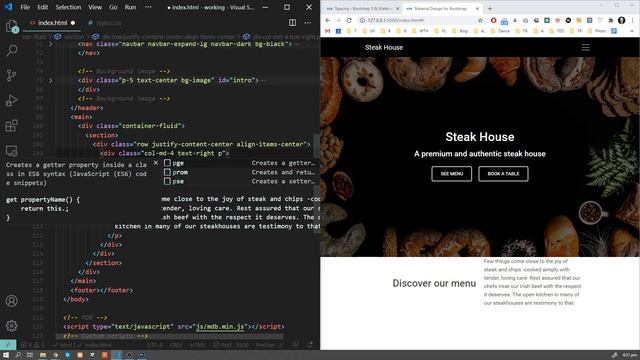Screen dimensions: 640x360
Task: Open the Explorer view in VS Code
Action: coord(12,27)
